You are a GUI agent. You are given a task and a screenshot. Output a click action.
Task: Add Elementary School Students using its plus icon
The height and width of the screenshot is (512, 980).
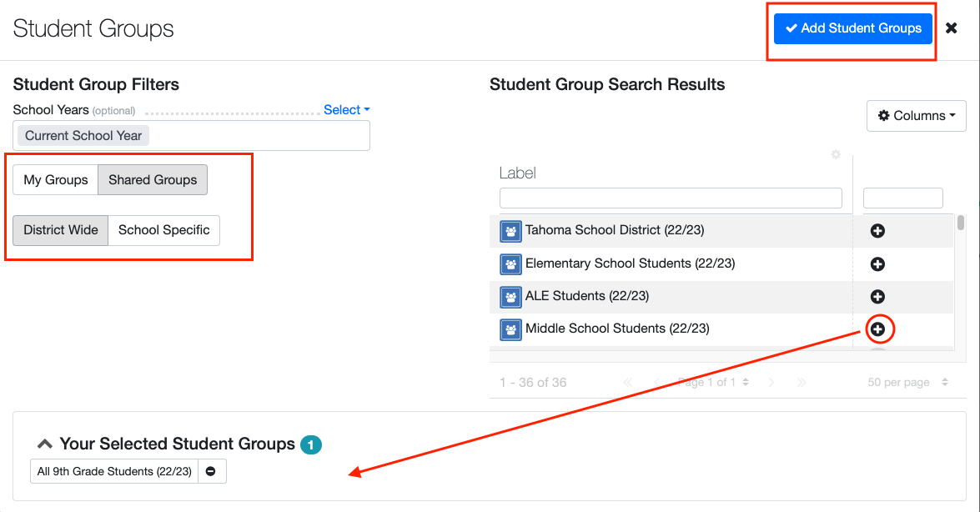877,264
